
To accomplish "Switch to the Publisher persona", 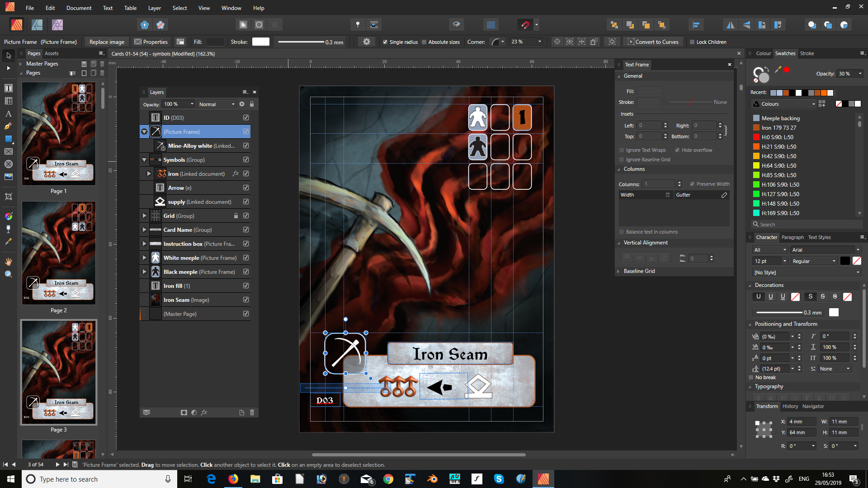I will point(17,25).
